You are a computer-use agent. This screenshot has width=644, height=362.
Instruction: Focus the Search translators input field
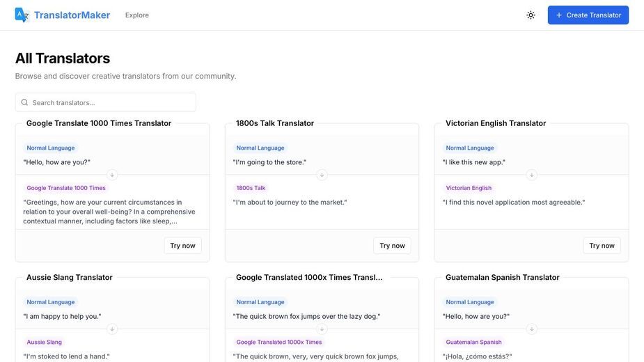point(106,102)
